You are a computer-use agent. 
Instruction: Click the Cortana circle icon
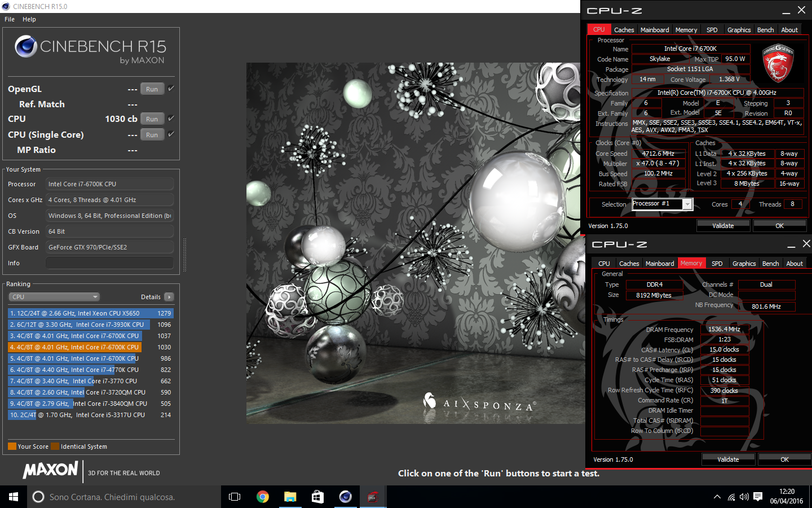point(38,497)
